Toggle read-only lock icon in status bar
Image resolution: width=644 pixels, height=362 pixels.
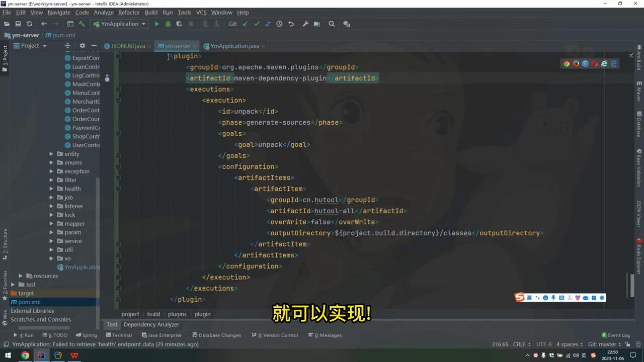(x=627, y=344)
